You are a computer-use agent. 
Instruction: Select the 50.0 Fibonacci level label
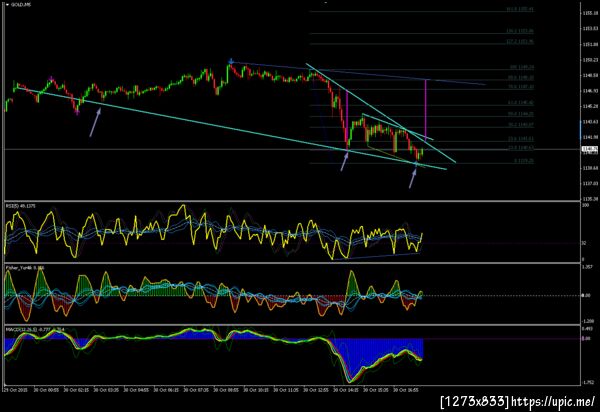pyautogui.click(x=520, y=114)
